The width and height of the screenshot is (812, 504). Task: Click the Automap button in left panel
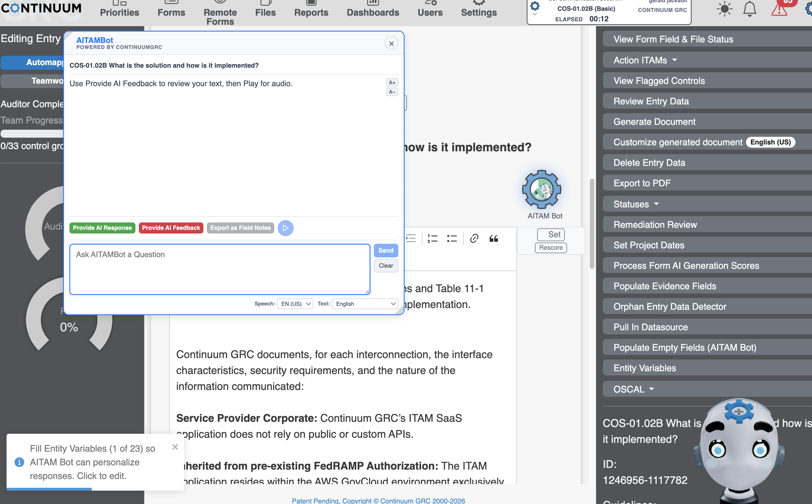click(32, 62)
